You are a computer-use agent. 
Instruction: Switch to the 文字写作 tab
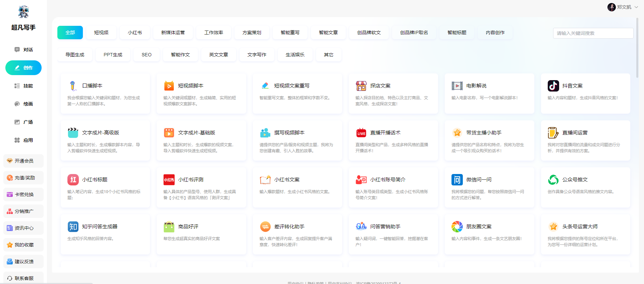257,55
